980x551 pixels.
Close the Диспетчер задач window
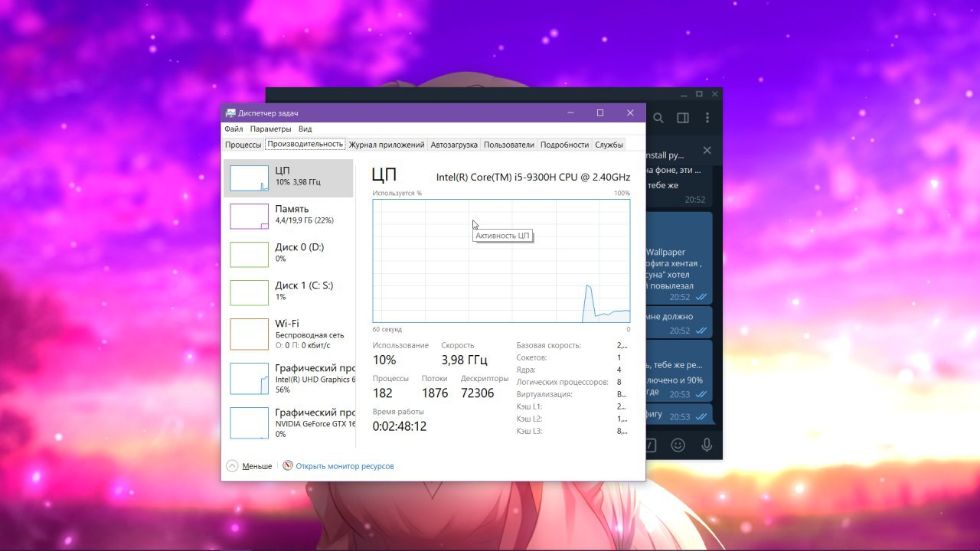(x=630, y=112)
